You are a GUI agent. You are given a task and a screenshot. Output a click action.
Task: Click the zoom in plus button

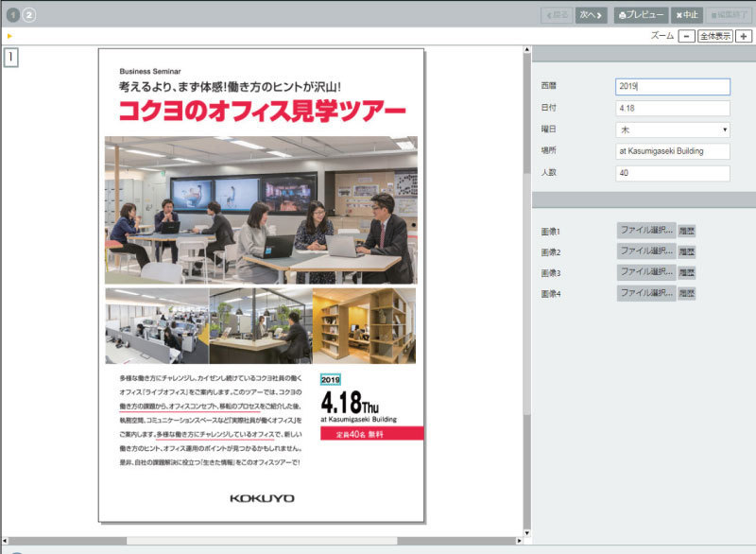[x=745, y=36]
